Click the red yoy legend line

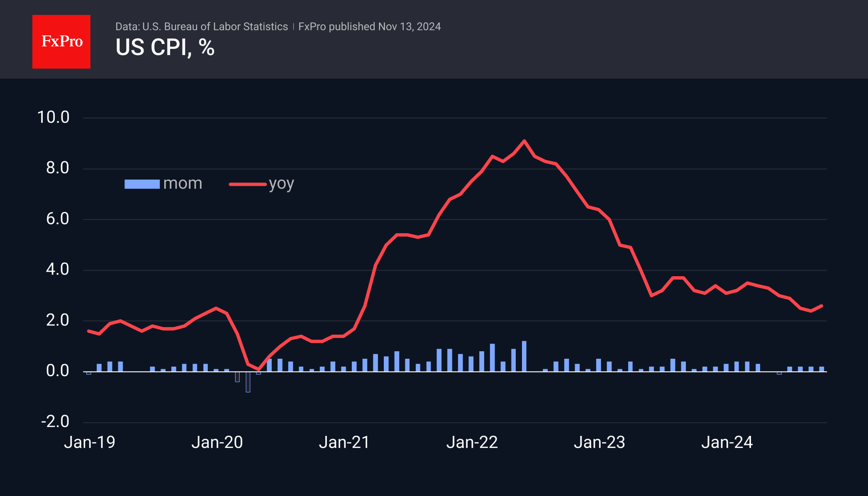[248, 184]
